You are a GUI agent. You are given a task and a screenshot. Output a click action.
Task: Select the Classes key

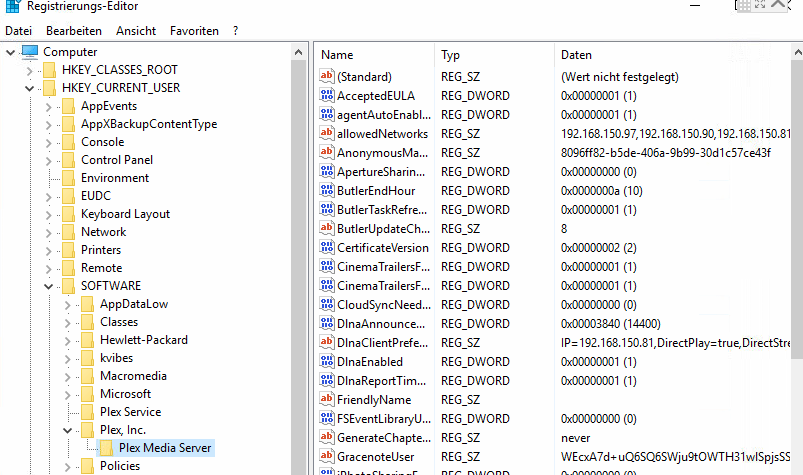pos(119,322)
